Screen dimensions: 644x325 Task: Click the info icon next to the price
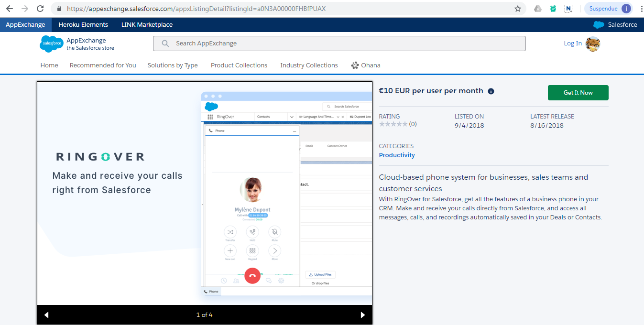[491, 91]
